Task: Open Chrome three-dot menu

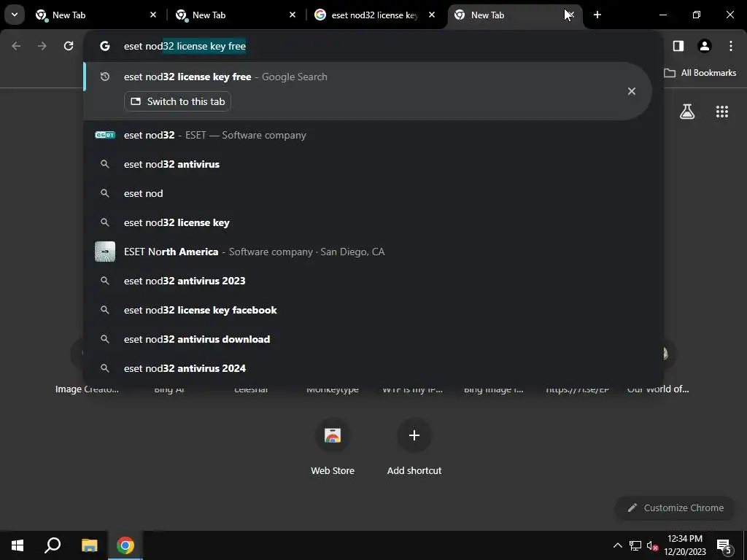Action: [731, 46]
